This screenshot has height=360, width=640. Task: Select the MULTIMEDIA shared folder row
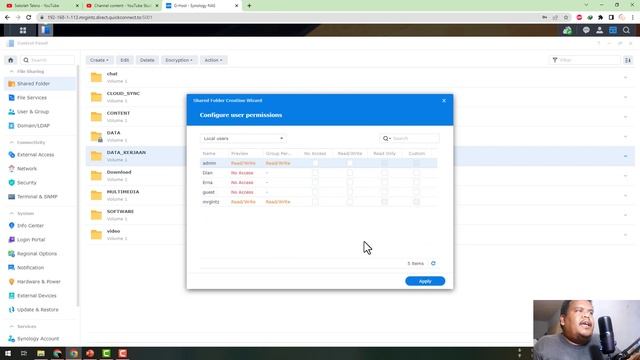(x=360, y=195)
